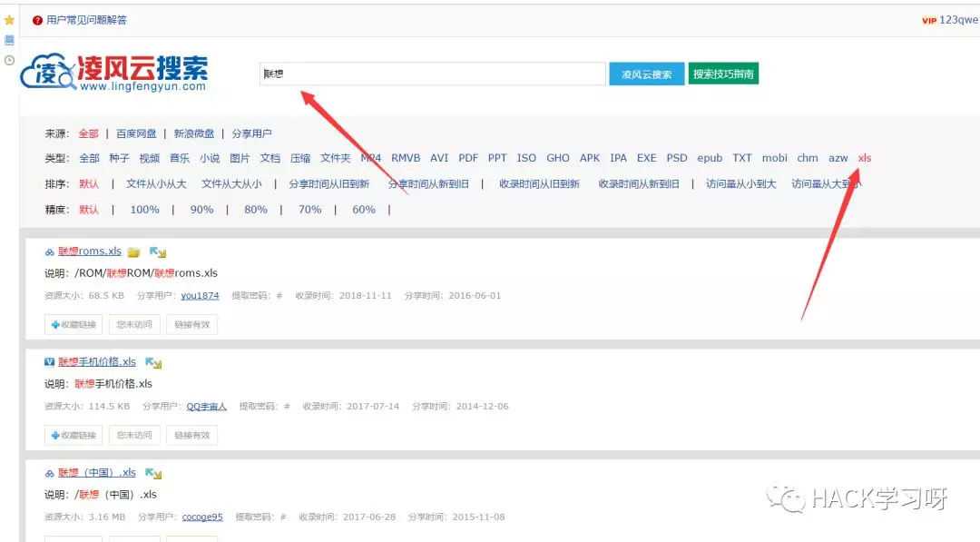Image resolution: width=980 pixels, height=542 pixels.
Task: Sort by 文件从小从大
Action: 156,183
